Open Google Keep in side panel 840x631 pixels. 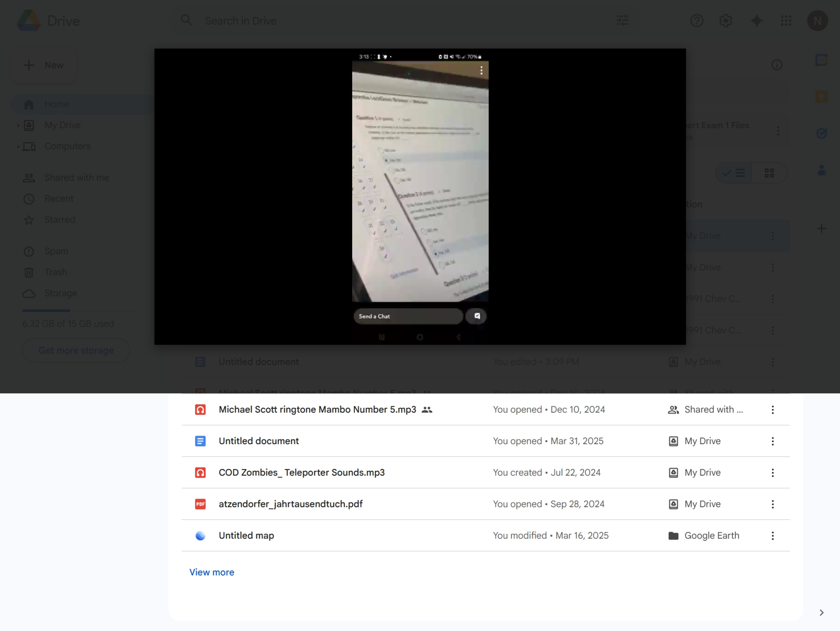821,97
